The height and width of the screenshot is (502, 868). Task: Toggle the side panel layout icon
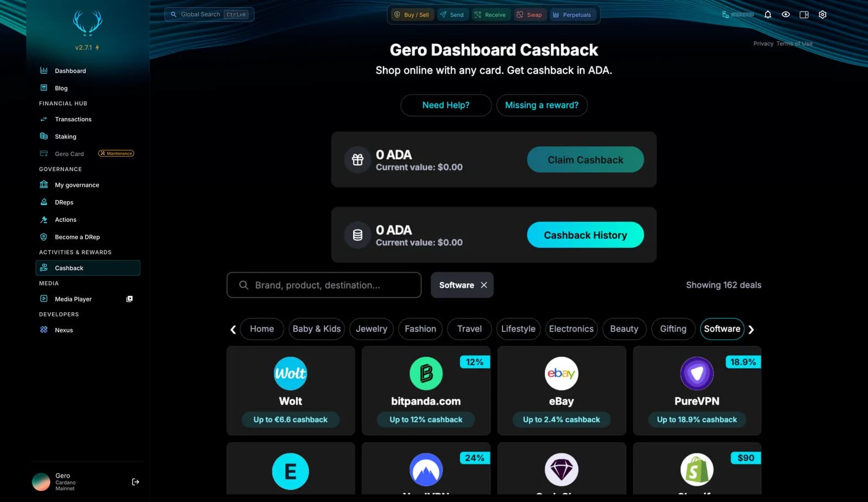[804, 15]
